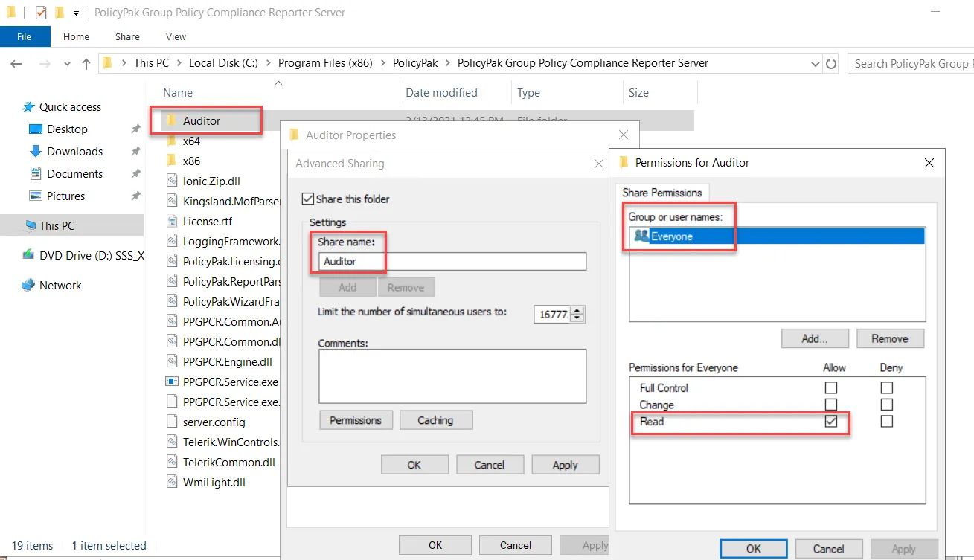Select Desktop in navigation pane
The image size is (974, 560).
(67, 129)
